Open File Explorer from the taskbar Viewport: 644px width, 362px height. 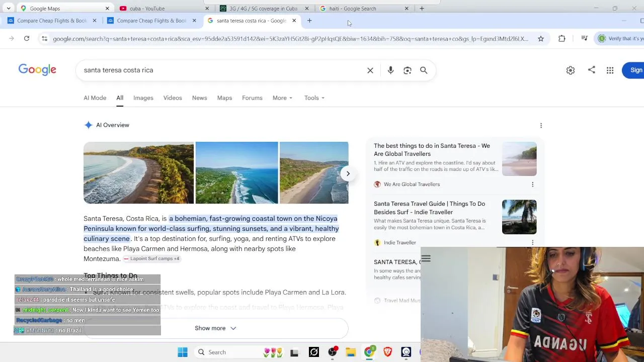click(351, 352)
